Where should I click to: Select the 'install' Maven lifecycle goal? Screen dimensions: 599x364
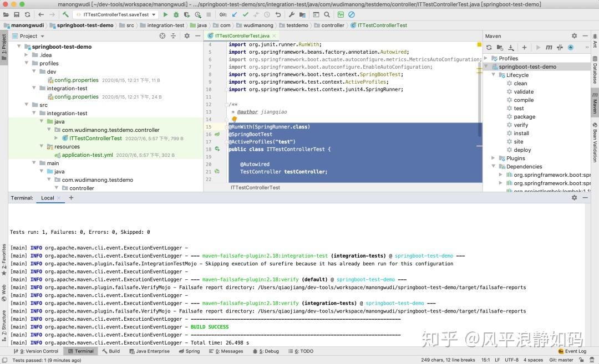click(x=521, y=133)
